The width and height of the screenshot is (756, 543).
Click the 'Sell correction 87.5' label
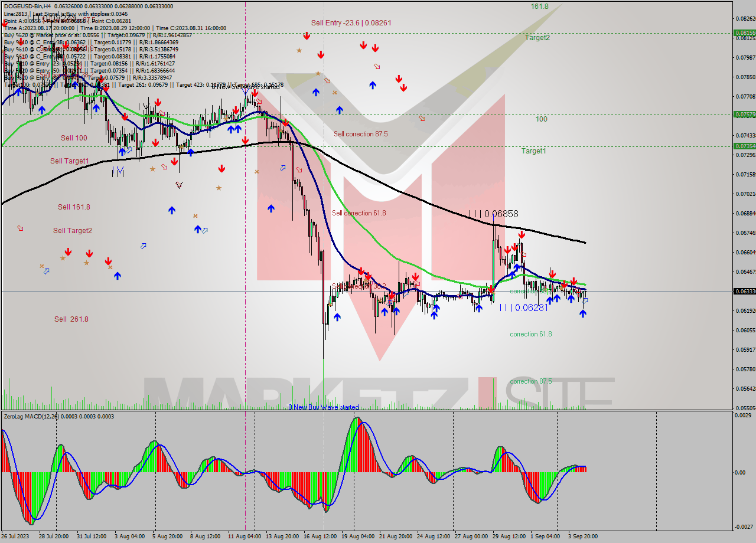pyautogui.click(x=361, y=134)
